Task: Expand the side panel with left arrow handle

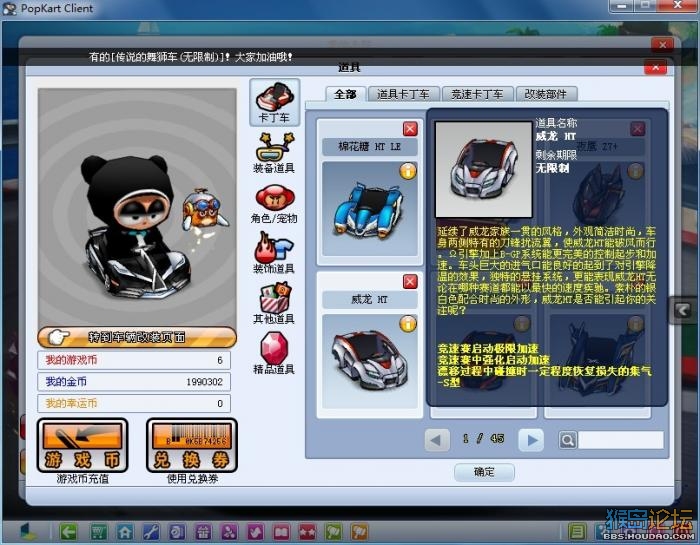Action: (x=682, y=310)
